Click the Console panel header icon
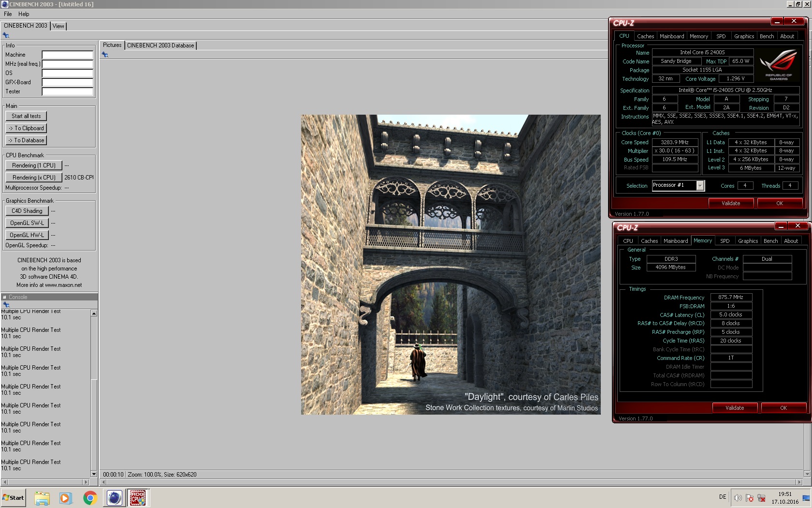The image size is (812, 508). tap(4, 297)
